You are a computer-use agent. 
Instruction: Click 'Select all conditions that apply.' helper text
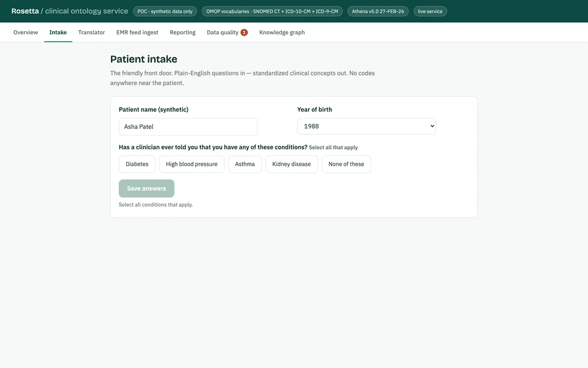[x=156, y=205]
